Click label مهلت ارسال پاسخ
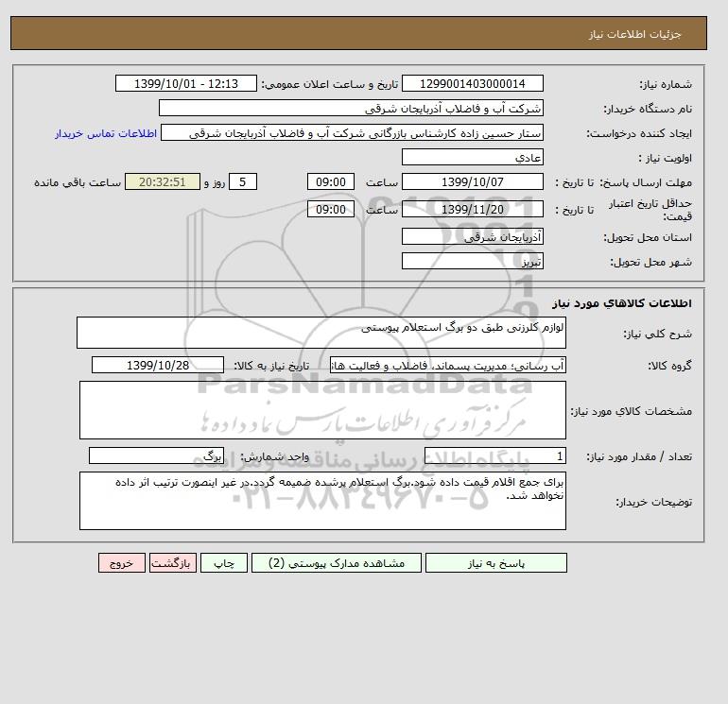This screenshot has width=728, height=704. (647, 182)
